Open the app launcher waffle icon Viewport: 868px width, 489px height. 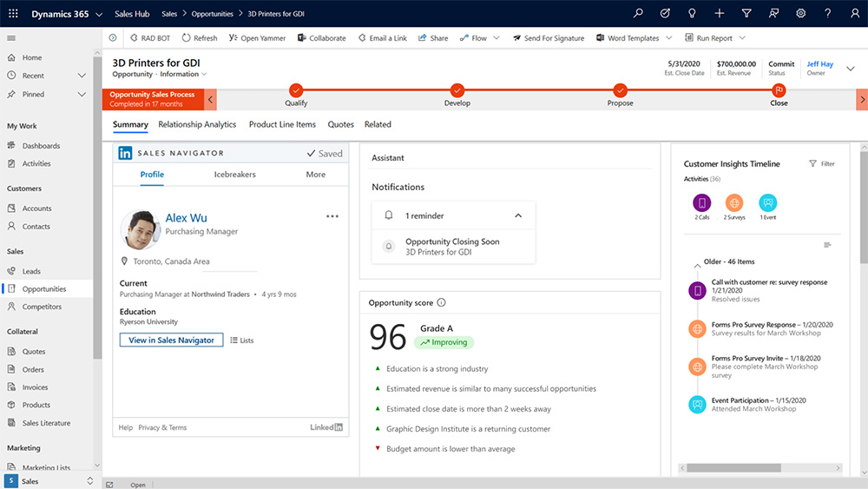(x=13, y=14)
